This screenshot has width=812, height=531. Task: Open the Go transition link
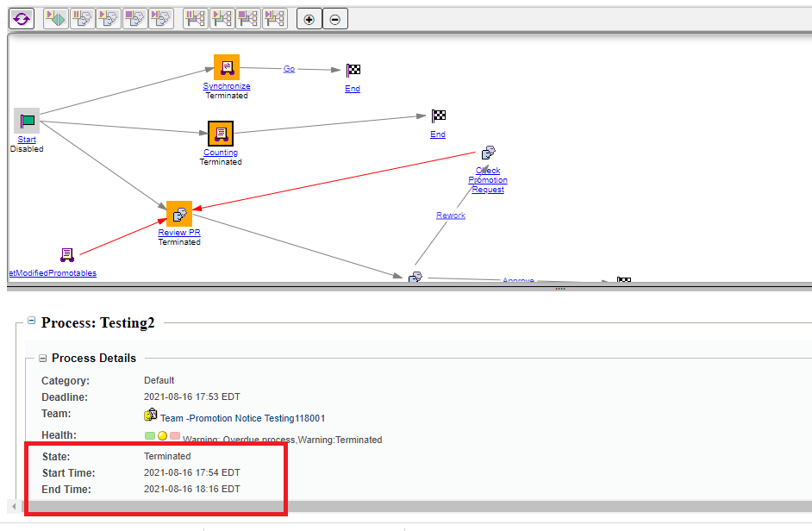pyautogui.click(x=289, y=68)
